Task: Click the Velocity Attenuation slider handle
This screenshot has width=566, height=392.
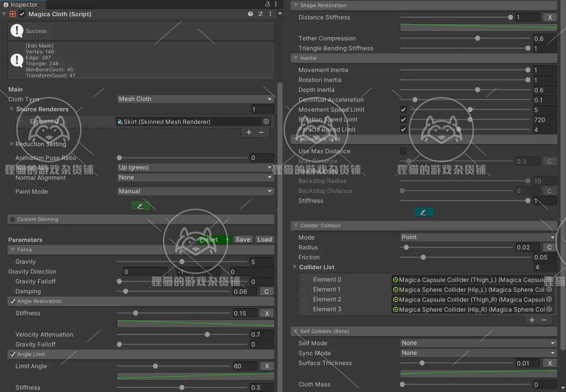Action: click(207, 335)
